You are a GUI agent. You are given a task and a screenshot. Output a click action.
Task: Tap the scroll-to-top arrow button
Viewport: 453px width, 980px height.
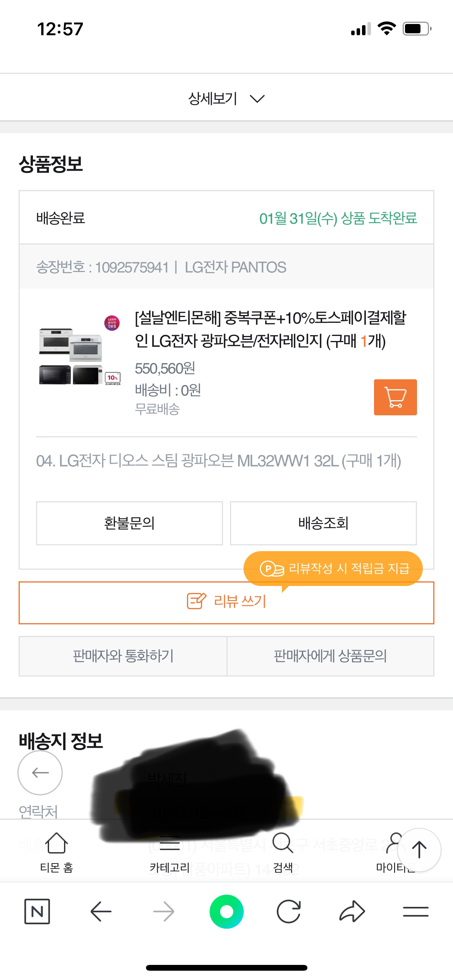point(419,850)
